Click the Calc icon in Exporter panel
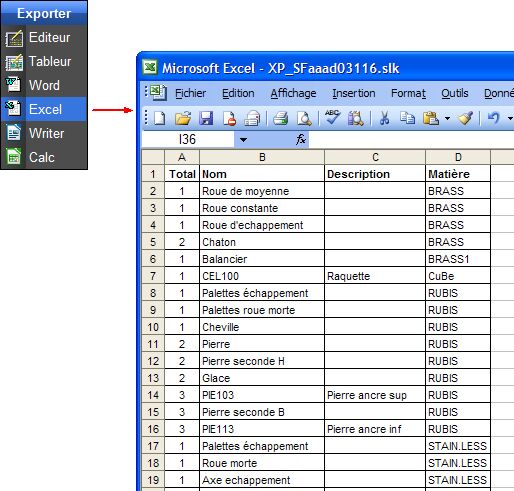Image resolution: width=514 pixels, height=491 pixels. [x=14, y=157]
